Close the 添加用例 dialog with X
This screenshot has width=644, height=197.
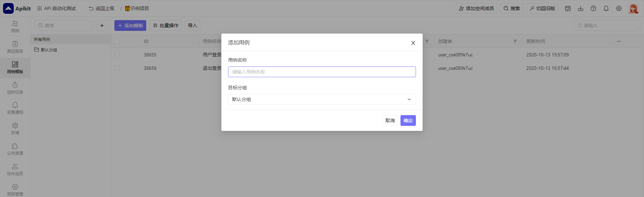click(413, 43)
